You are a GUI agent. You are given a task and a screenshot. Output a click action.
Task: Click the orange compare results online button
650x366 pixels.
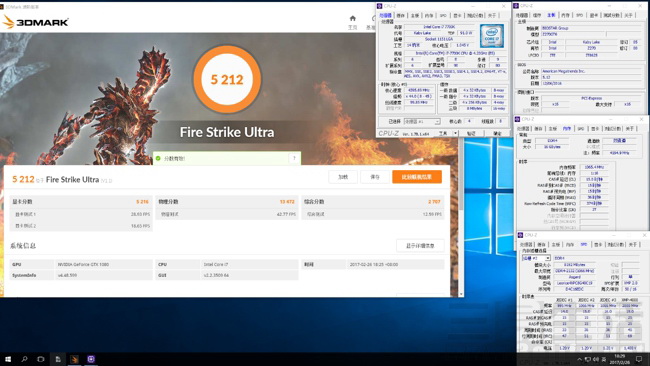pos(417,177)
